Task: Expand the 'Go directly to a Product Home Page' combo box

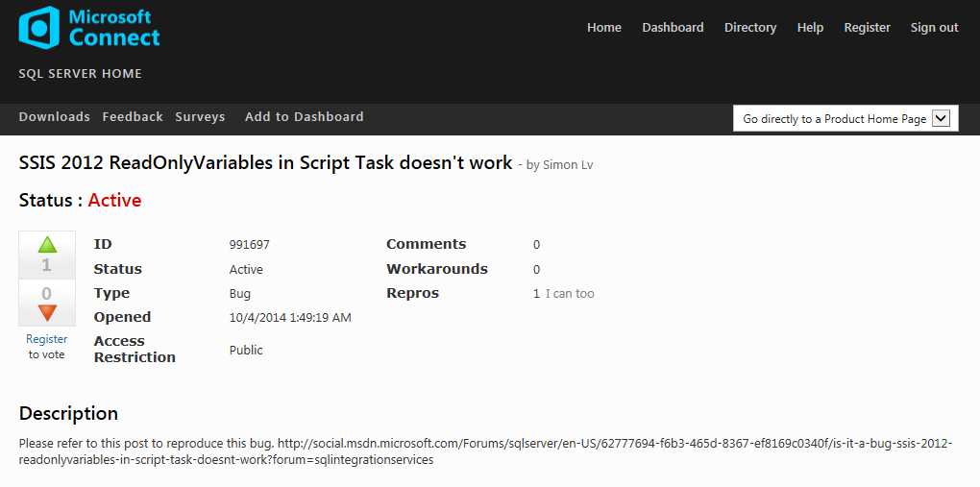Action: coord(835,118)
